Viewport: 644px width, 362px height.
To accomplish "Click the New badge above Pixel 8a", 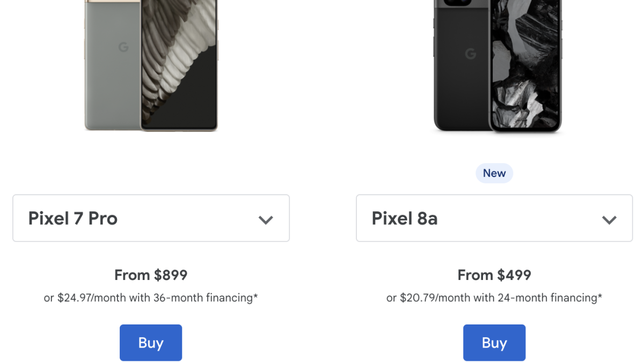I will 494,173.
